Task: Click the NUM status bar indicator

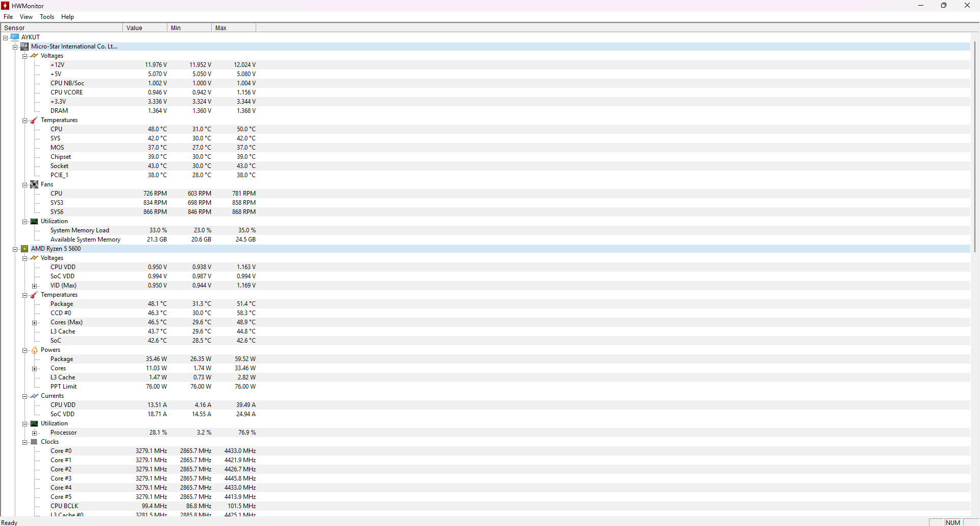Action: click(952, 522)
